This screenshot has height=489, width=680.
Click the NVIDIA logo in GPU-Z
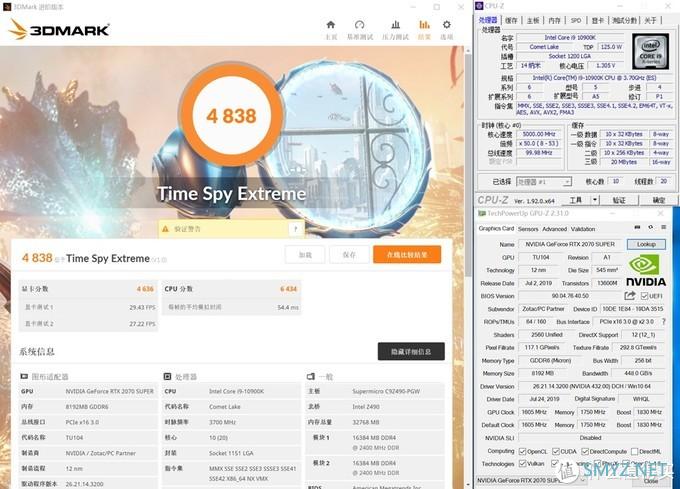click(x=646, y=271)
